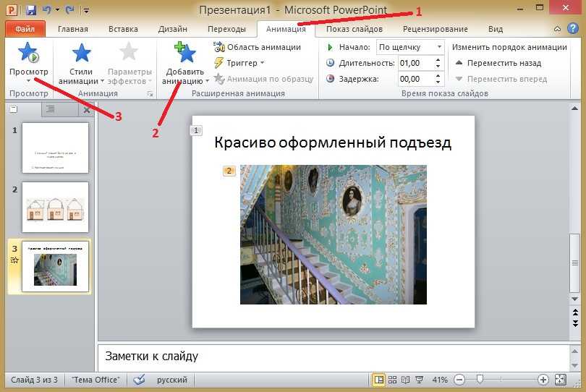Open PowerPoint Help question mark icon
This screenshot has width=586, height=392.
(572, 28)
